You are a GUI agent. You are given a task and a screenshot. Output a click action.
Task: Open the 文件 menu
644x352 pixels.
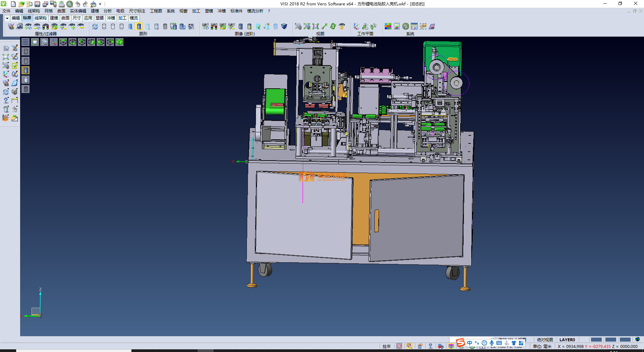6,11
